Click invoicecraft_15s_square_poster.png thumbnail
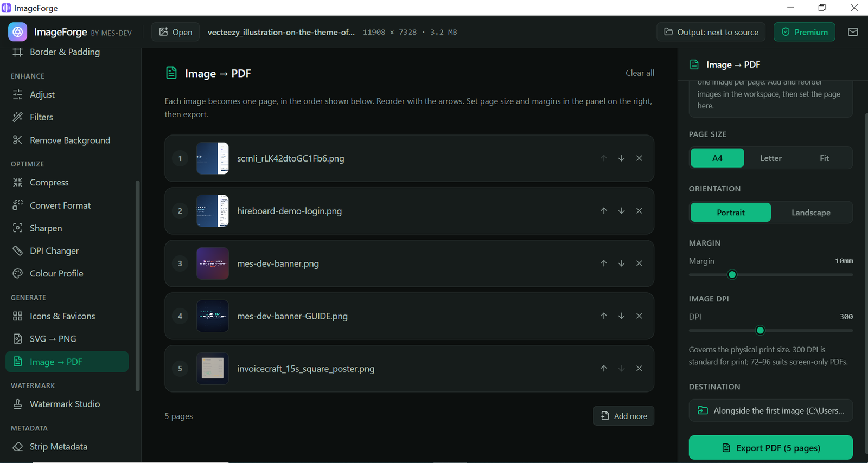 tap(213, 369)
